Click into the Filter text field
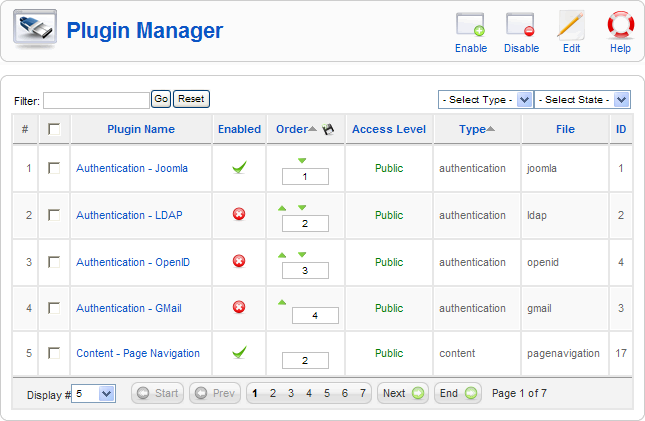The image size is (645, 421). pos(96,100)
